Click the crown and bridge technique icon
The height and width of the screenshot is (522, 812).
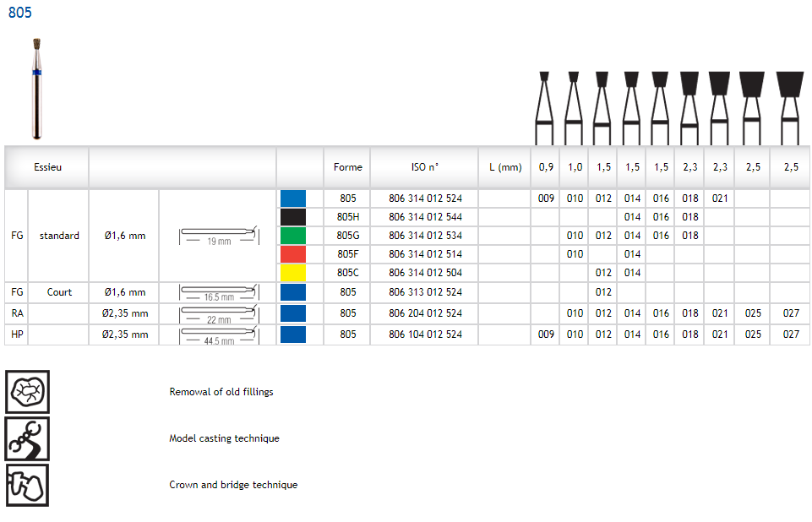click(27, 485)
